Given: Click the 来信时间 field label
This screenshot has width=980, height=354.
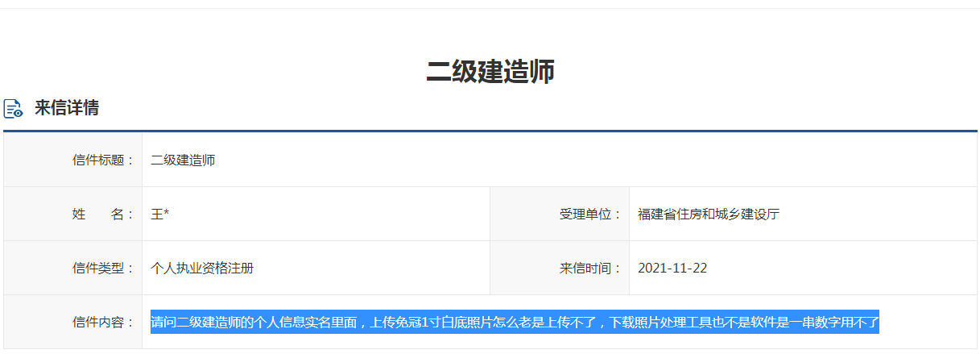Looking at the screenshot, I should tap(590, 268).
